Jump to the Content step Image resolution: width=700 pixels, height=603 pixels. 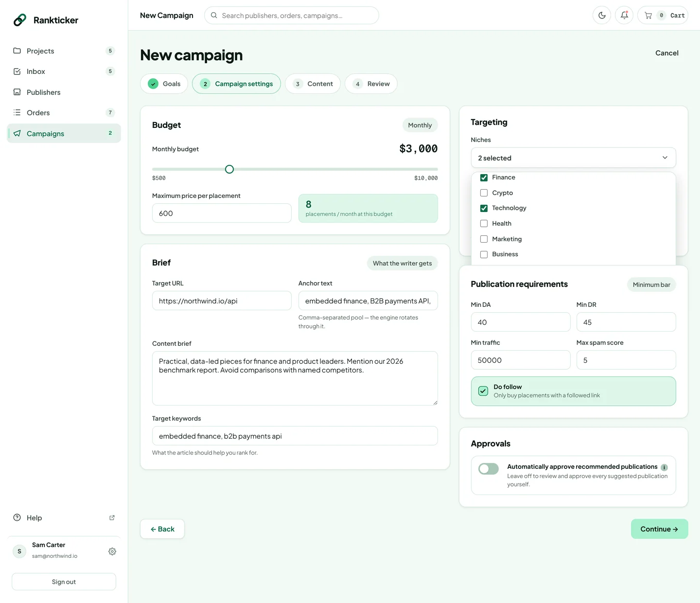(x=313, y=84)
